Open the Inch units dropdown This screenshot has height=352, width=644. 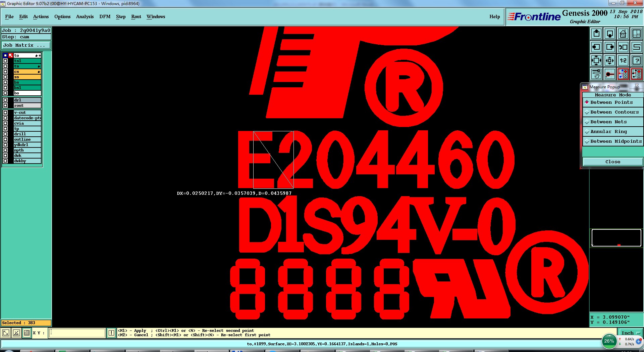coord(631,333)
